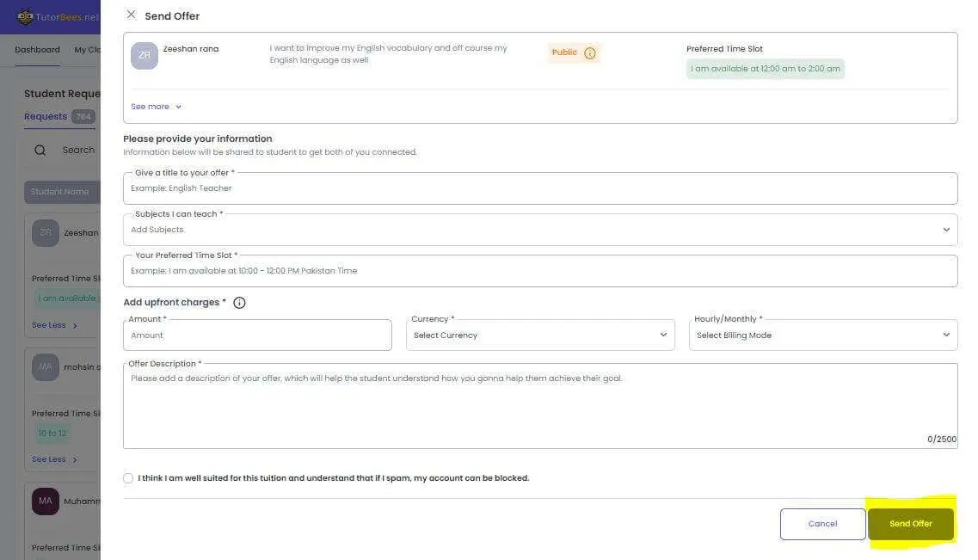Image resolution: width=978 pixels, height=560 pixels.
Task: Confirm the well-suited tuition agreement radio button
Action: point(128,478)
